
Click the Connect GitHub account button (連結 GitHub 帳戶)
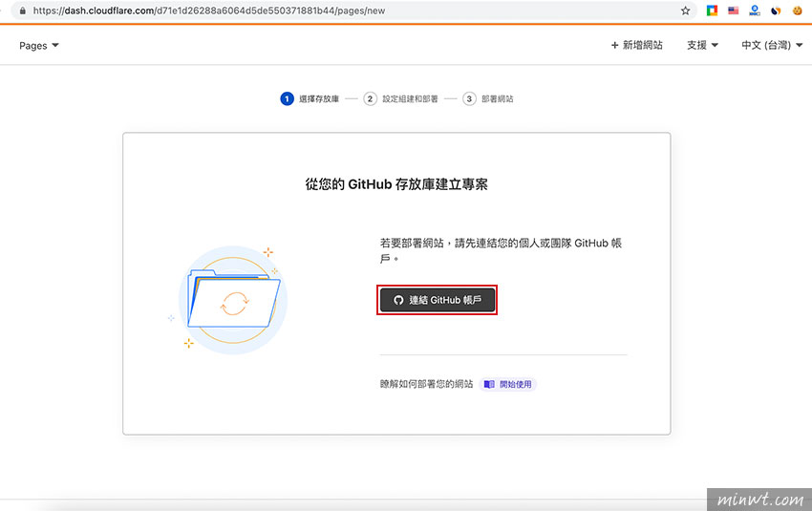tap(438, 300)
